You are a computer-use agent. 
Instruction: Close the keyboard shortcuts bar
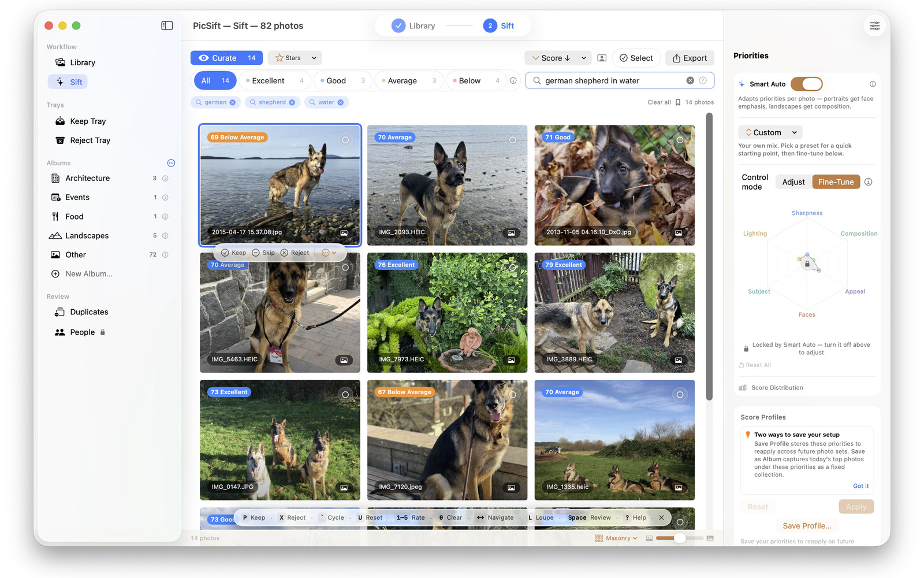661,517
